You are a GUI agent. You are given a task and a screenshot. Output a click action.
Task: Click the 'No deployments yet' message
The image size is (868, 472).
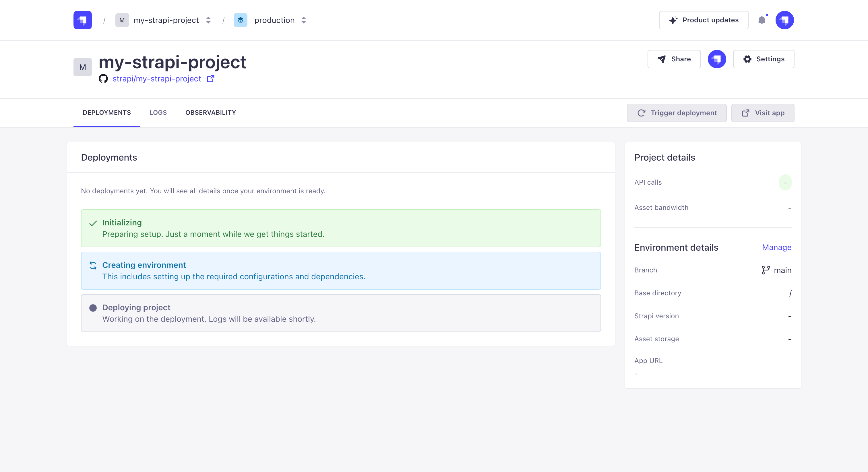click(203, 191)
